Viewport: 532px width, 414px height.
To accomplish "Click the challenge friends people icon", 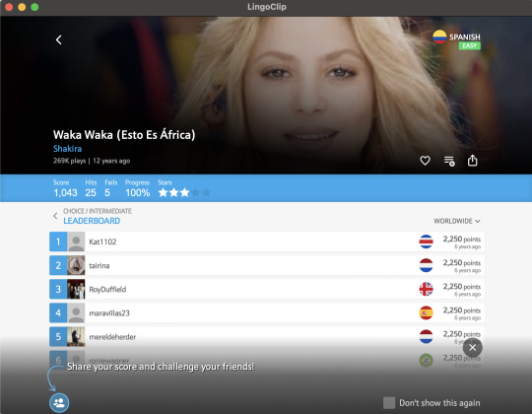I will pyautogui.click(x=59, y=403).
